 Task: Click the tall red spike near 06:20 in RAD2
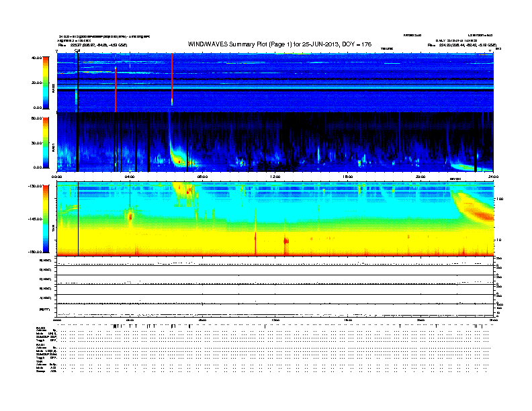point(172,79)
